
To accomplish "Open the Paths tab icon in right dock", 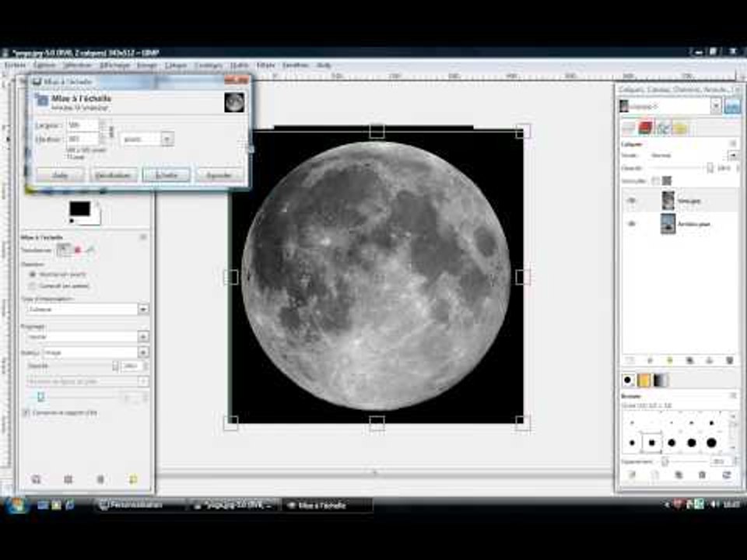I will (663, 128).
